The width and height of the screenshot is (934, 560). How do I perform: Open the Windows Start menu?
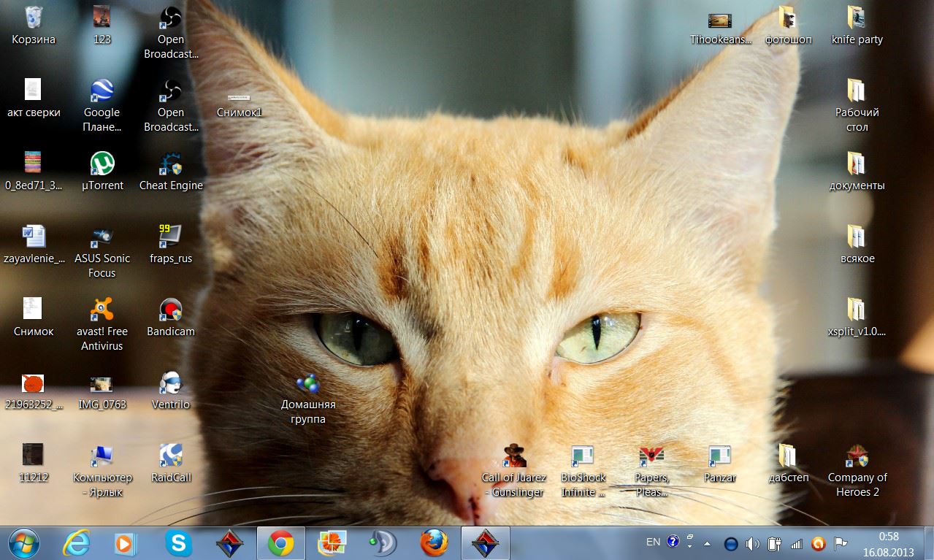pos(24,542)
